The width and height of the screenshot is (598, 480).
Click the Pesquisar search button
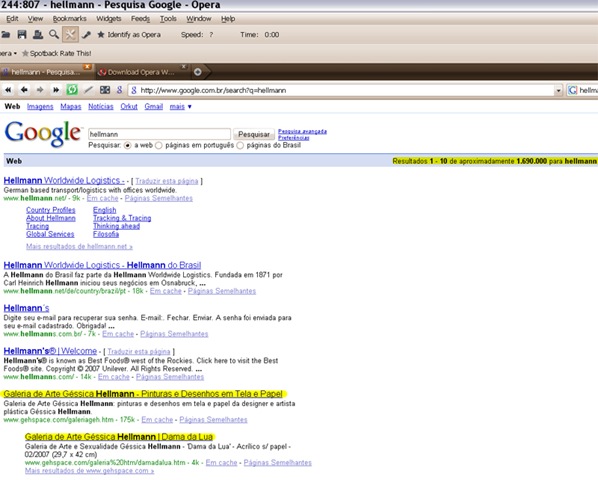254,134
